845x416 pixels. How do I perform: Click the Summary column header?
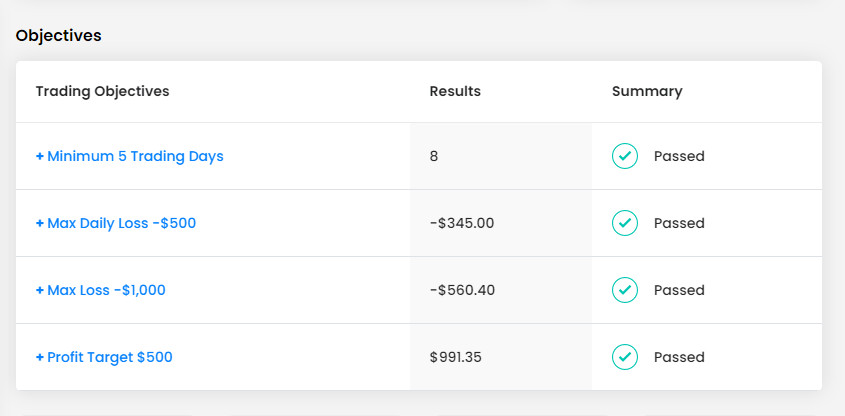tap(647, 91)
